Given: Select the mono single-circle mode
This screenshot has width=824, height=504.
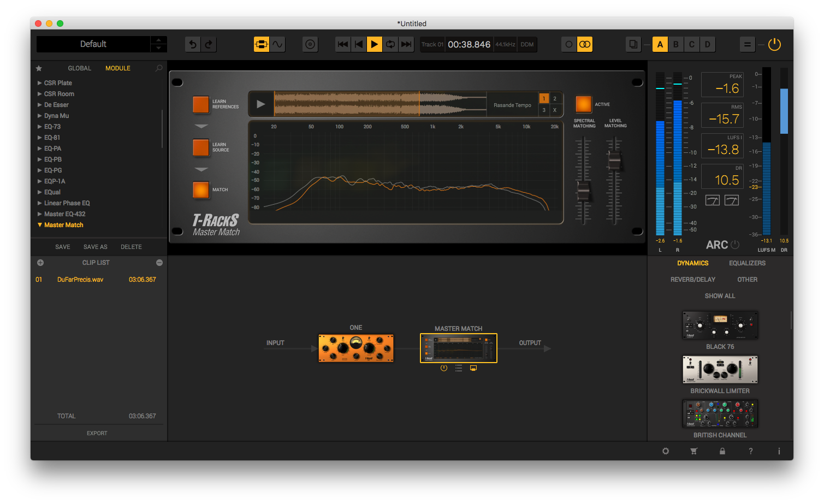Looking at the screenshot, I should pyautogui.click(x=569, y=44).
